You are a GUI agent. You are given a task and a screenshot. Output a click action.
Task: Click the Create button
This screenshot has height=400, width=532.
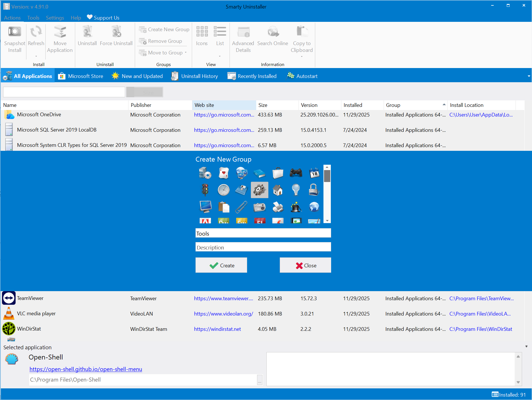[x=221, y=265]
